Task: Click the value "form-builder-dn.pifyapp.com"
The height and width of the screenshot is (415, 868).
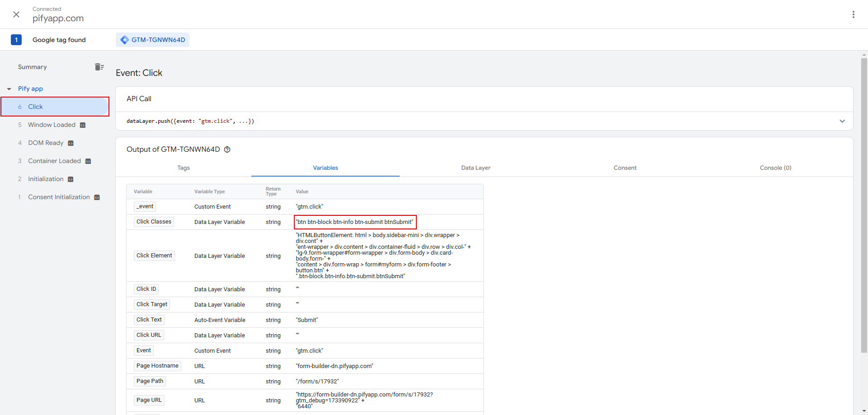Action: pyautogui.click(x=335, y=366)
